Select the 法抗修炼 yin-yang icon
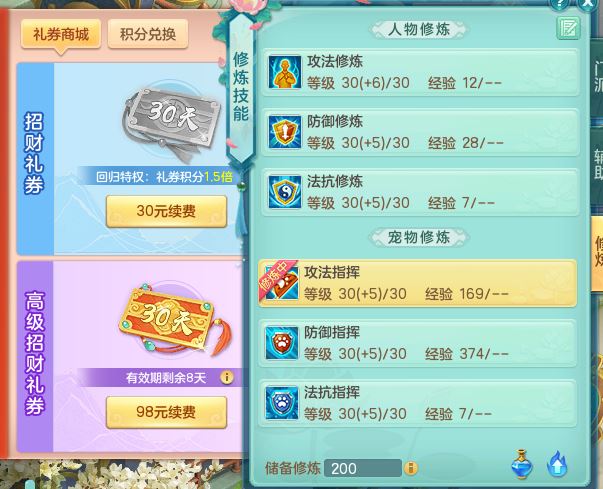Screen dimensions: 603x489 [x=285, y=192]
